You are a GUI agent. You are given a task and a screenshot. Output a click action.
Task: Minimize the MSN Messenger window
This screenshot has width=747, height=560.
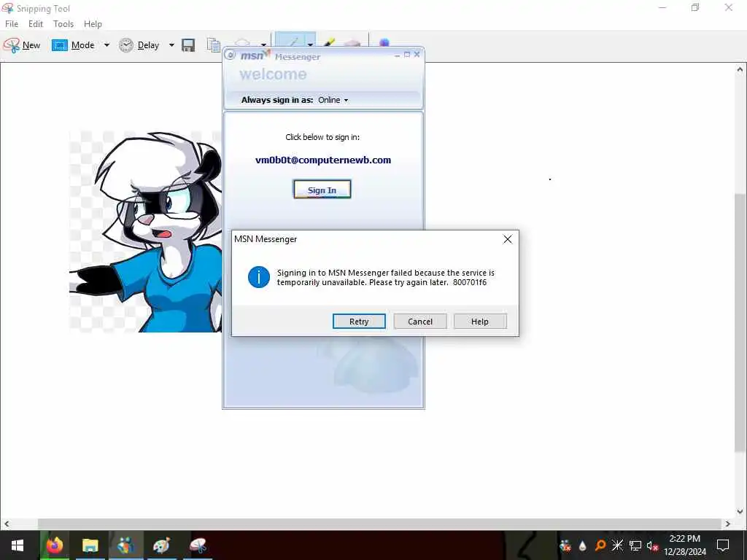398,55
